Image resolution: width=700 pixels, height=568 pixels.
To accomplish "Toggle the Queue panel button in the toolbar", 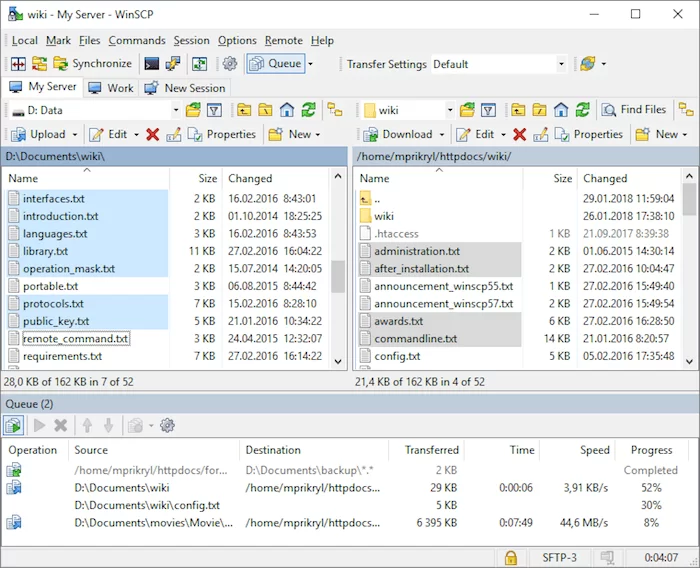I will (275, 64).
